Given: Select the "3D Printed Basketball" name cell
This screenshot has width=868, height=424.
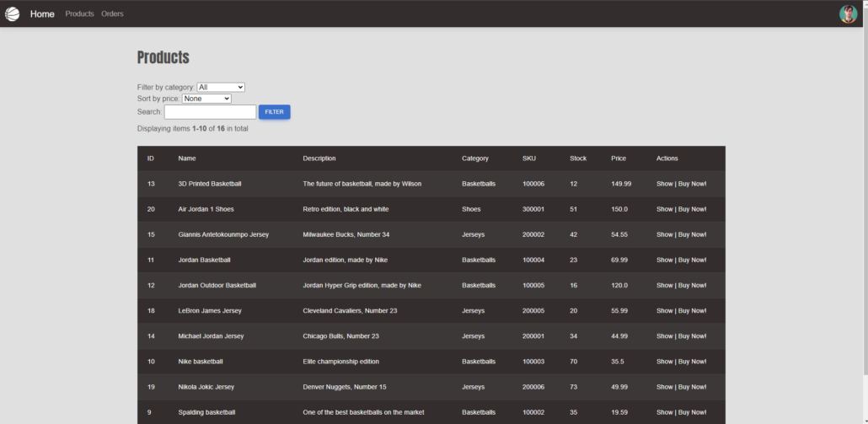Looking at the screenshot, I should 210,184.
